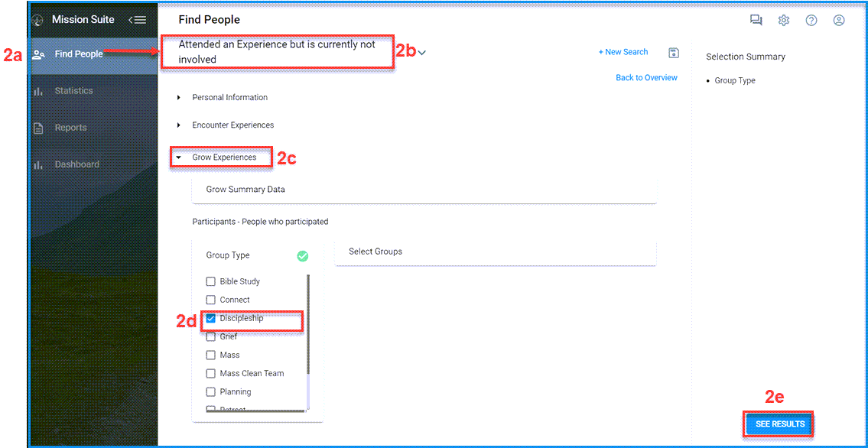Click the Selection Summary heading
This screenshot has width=868, height=448.
[x=746, y=57]
